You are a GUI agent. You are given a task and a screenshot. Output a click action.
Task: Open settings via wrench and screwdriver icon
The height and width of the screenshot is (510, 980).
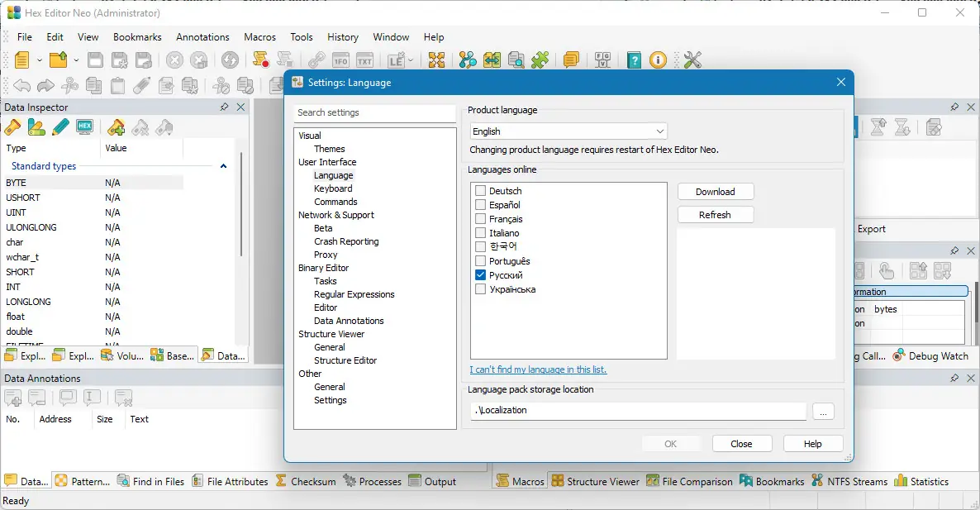[692, 60]
